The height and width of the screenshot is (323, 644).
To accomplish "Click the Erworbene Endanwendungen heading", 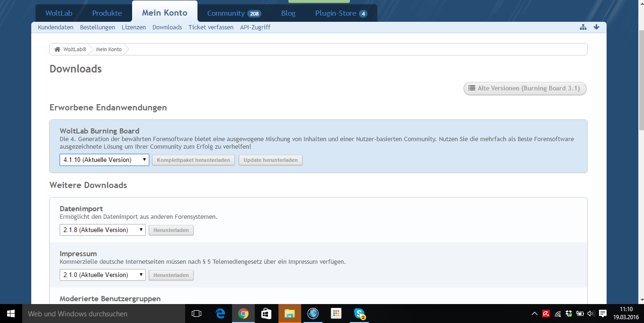I will point(108,108).
